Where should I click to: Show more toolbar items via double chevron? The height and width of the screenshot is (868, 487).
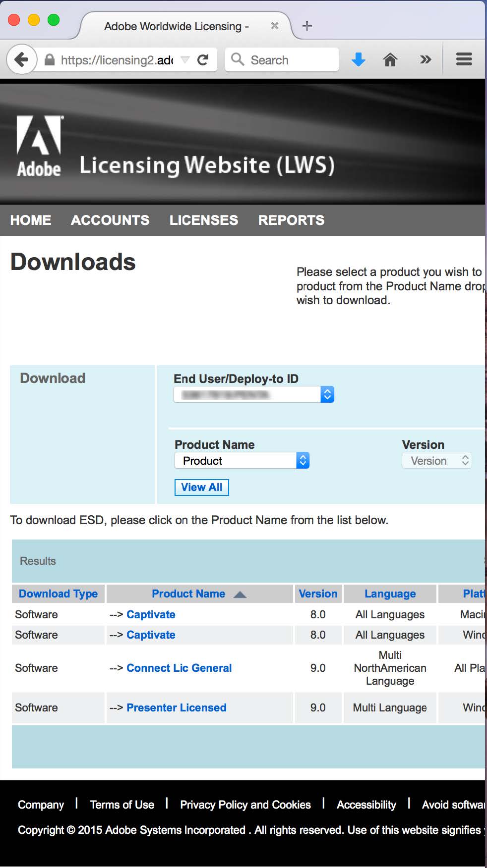425,60
